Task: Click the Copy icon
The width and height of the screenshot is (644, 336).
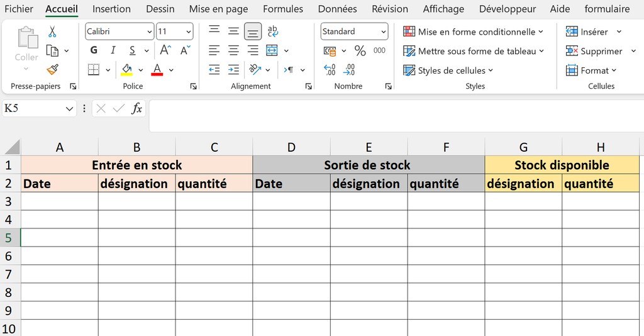Action: [52, 51]
